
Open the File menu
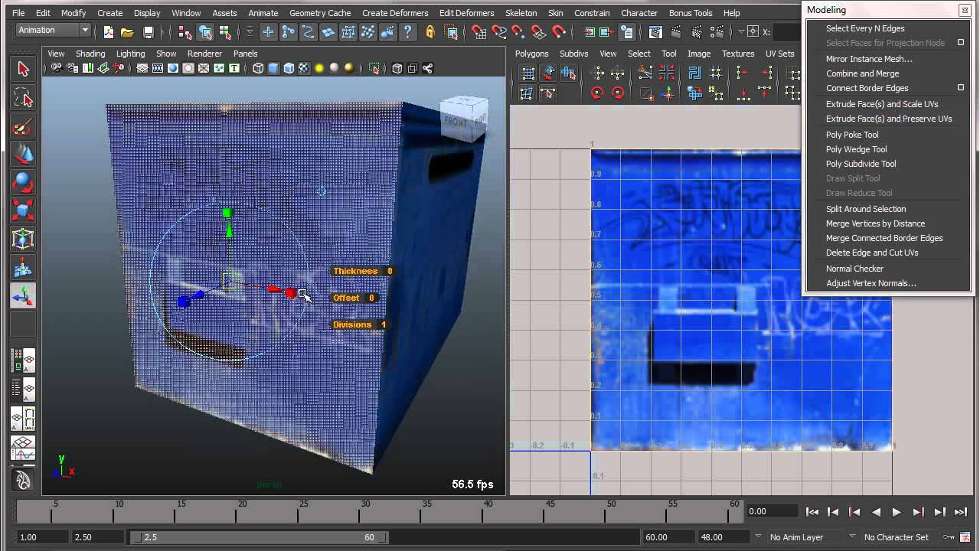[18, 13]
